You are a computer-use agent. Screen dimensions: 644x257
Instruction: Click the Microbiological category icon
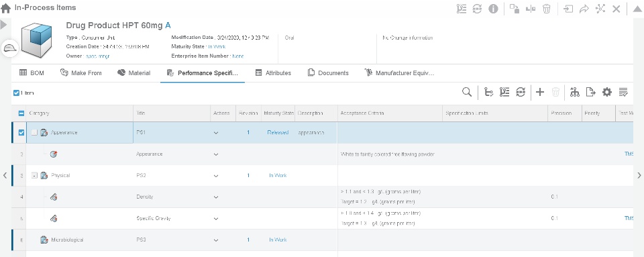[x=44, y=240]
